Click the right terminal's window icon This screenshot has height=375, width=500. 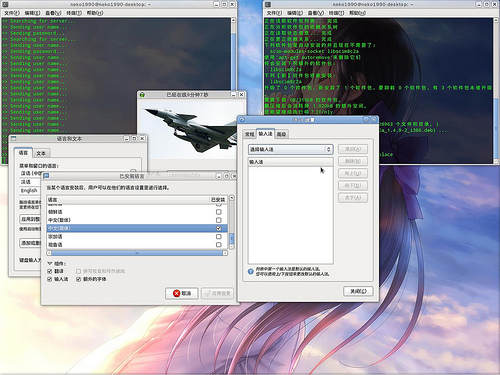pyautogui.click(x=268, y=4)
